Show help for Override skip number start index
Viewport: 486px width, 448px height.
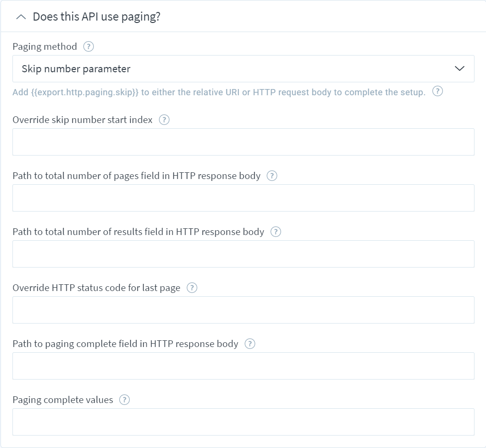[164, 120]
